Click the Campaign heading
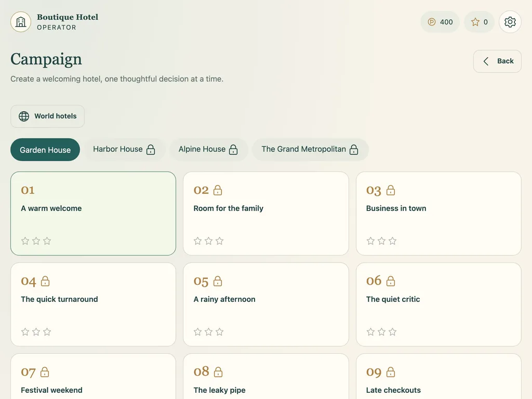This screenshot has height=399, width=532. tap(46, 60)
